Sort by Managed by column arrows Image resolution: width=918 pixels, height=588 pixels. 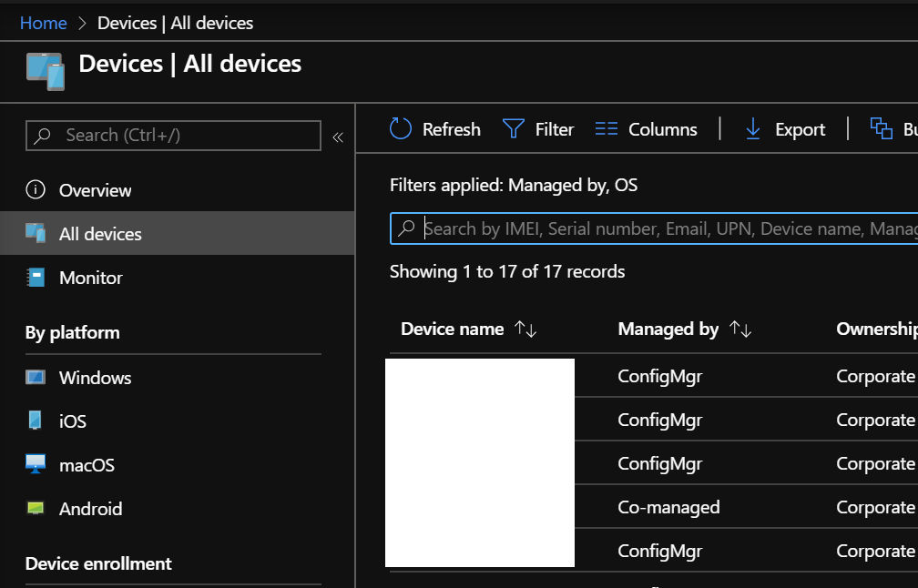[x=740, y=329]
